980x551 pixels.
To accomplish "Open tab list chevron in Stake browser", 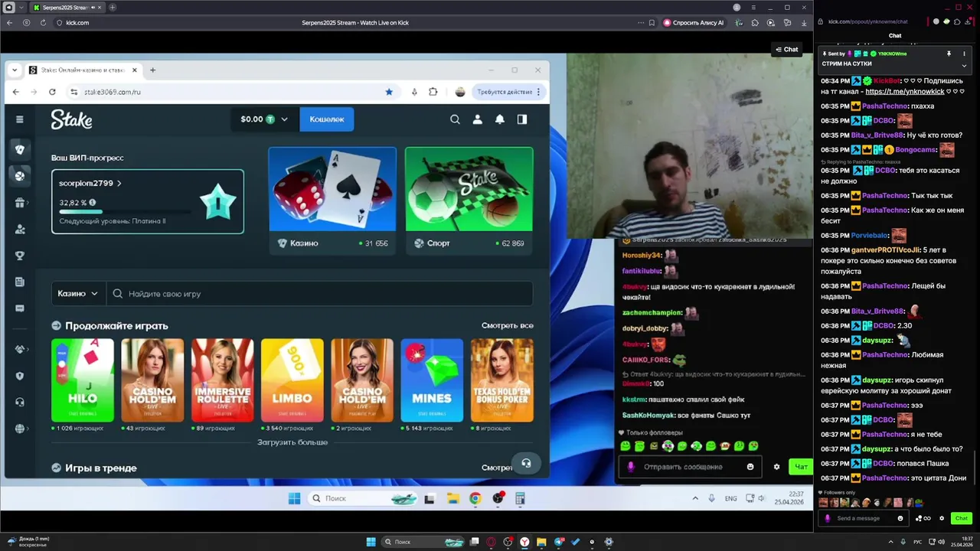I will coord(15,70).
